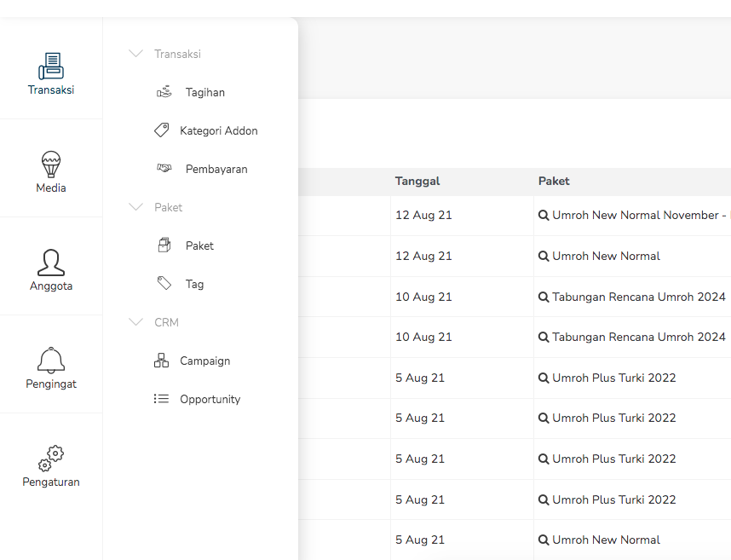
Task: Click the Opportunity list icon
Action: click(x=161, y=399)
